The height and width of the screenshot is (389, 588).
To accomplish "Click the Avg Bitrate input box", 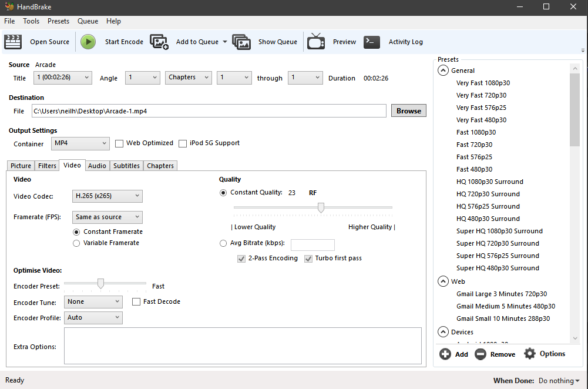I will pyautogui.click(x=313, y=244).
